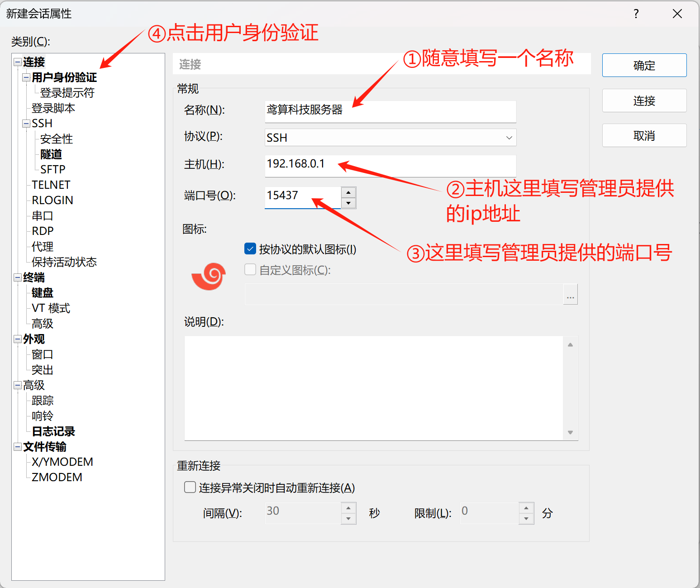Select 隧道 under SSH category
Image resolution: width=700 pixels, height=588 pixels.
point(51,154)
